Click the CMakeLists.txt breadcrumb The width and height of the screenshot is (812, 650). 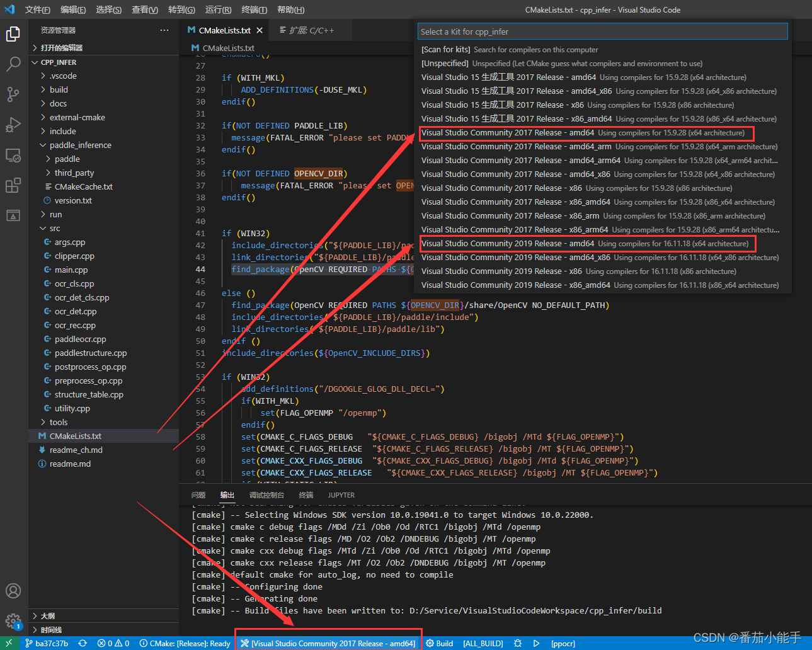(223, 48)
